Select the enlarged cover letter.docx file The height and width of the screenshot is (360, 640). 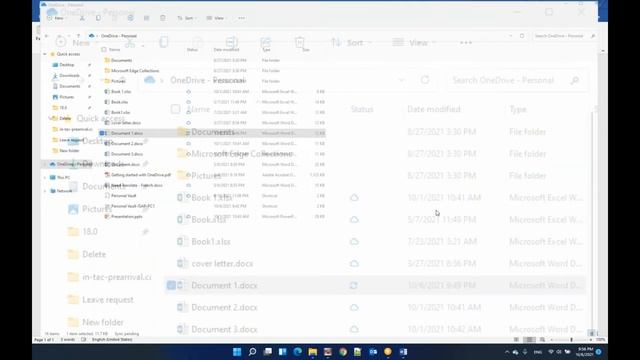[x=222, y=264]
